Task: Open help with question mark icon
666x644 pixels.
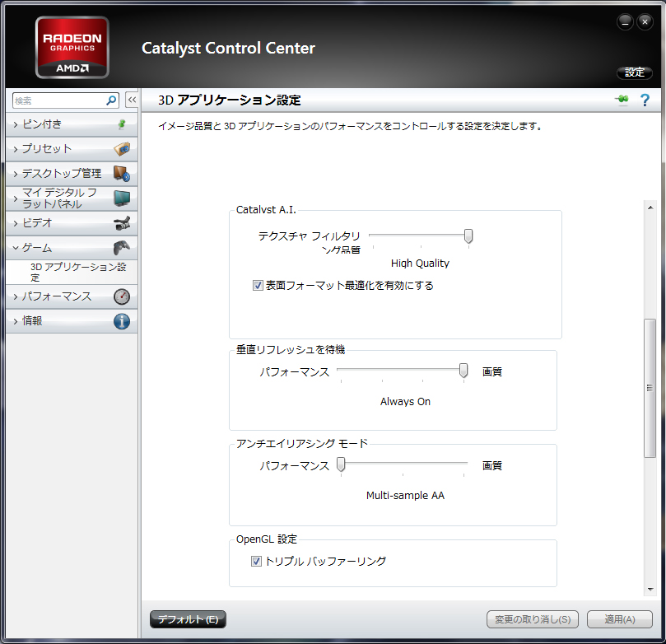Action: click(x=645, y=100)
